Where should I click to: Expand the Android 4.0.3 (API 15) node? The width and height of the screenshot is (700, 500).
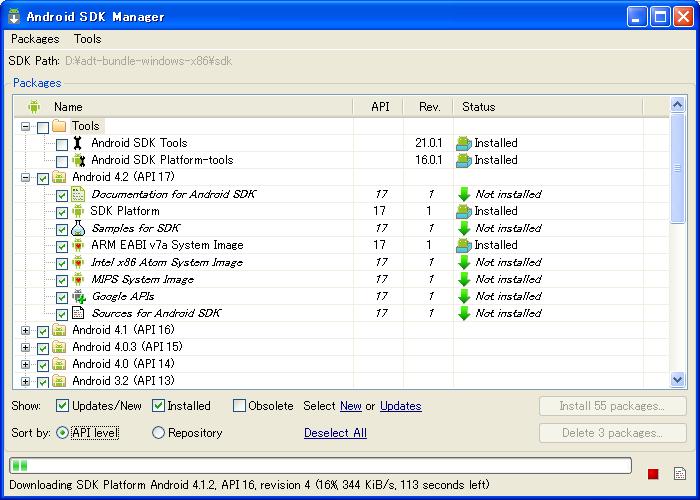(25, 348)
